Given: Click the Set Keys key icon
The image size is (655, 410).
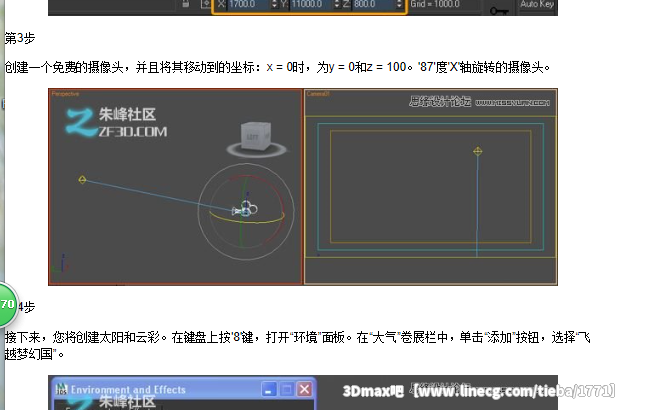Looking at the screenshot, I should pos(499,10).
